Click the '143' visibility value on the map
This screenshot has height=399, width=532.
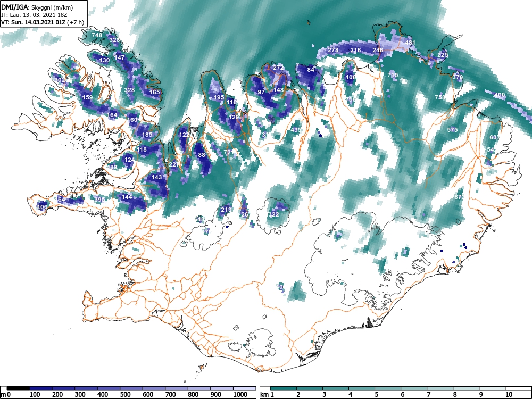pyautogui.click(x=157, y=177)
